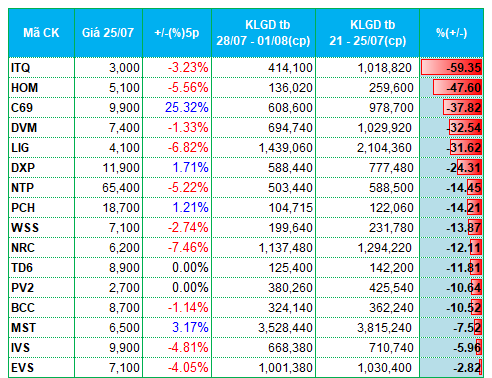Click the HOM stock code

point(24,88)
